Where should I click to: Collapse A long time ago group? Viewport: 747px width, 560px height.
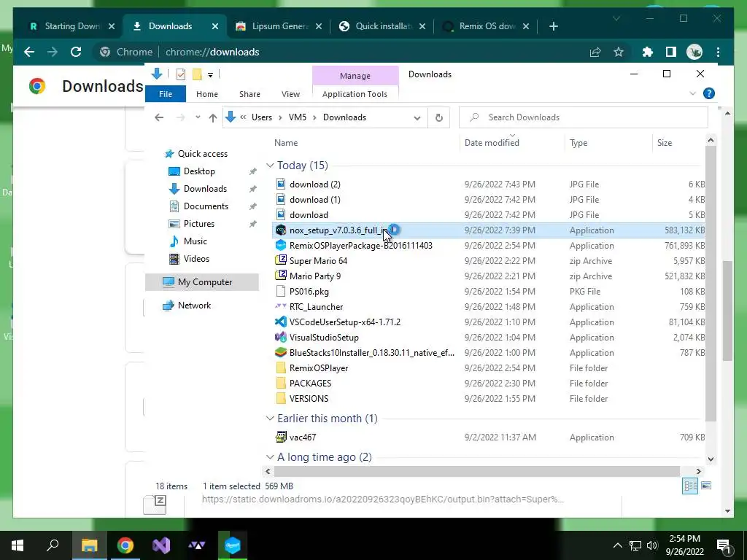tap(270, 457)
